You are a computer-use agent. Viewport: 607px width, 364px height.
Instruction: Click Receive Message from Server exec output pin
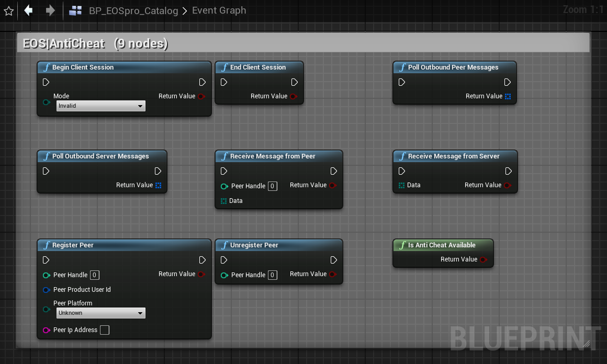(x=508, y=171)
